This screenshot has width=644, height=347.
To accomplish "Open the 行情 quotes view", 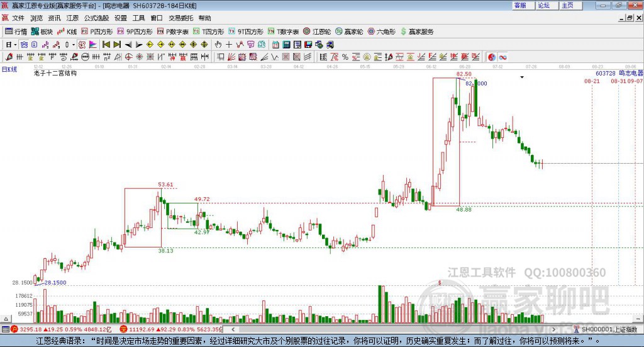I will pyautogui.click(x=16, y=31).
